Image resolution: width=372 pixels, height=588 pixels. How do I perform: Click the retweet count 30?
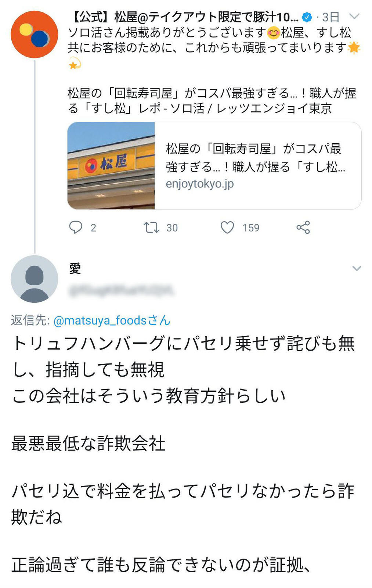coord(172,228)
